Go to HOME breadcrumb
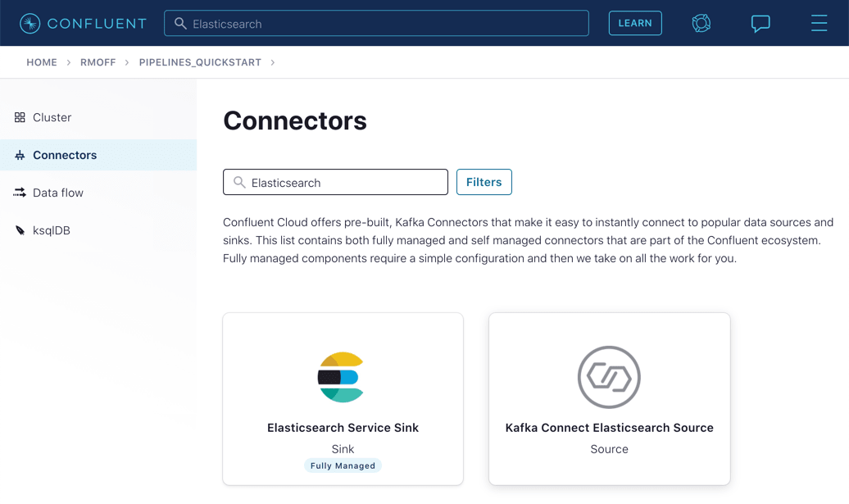 click(x=42, y=62)
